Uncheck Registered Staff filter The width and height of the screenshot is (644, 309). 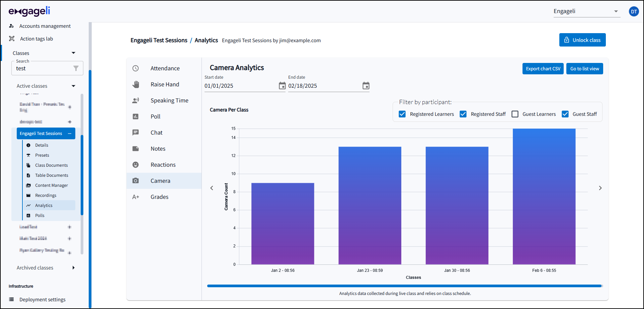(x=463, y=114)
